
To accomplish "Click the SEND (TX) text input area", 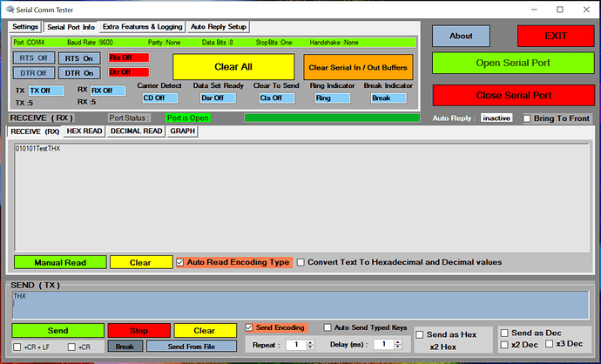I will pos(300,305).
